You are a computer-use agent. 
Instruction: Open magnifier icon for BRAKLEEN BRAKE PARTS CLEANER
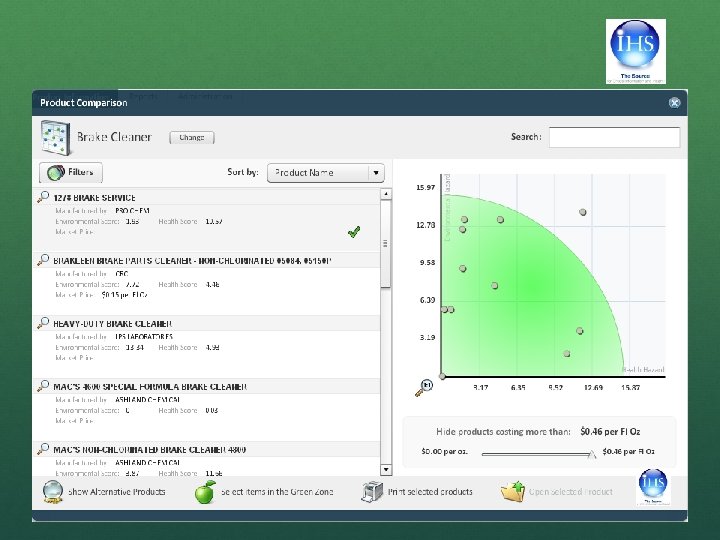coord(43,260)
